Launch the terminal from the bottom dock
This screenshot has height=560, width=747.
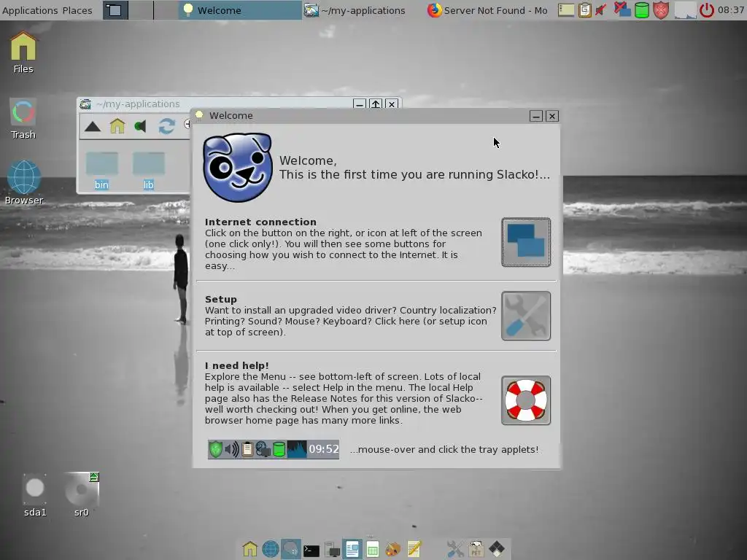click(311, 551)
